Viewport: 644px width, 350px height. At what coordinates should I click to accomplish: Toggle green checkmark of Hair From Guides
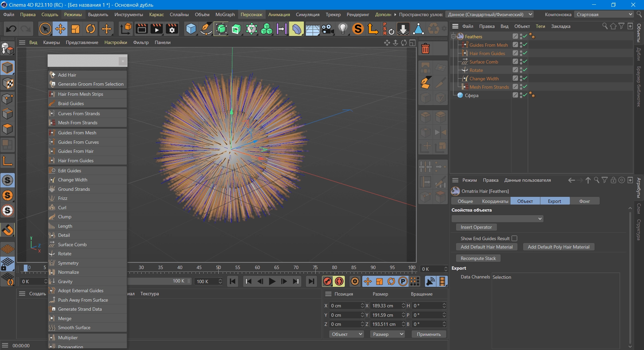click(x=525, y=53)
